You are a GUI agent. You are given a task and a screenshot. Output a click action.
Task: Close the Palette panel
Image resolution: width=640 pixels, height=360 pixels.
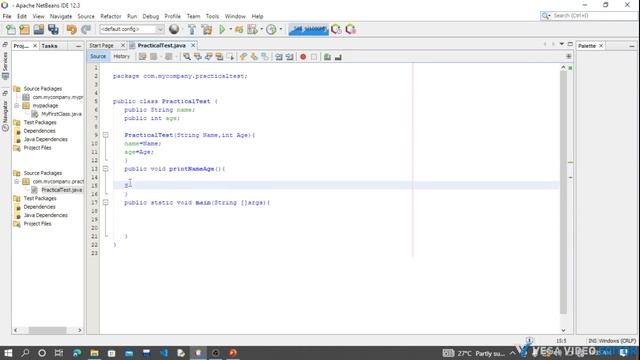(601, 46)
